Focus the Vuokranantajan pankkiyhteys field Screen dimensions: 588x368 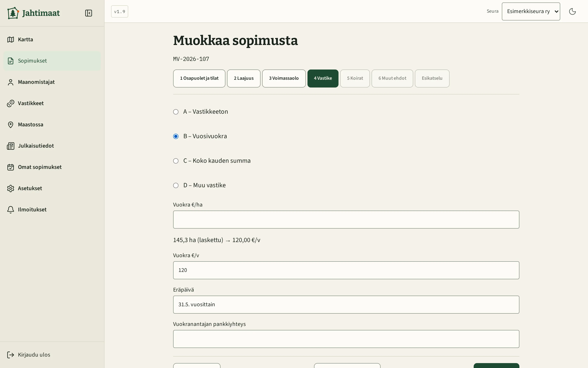(346, 339)
